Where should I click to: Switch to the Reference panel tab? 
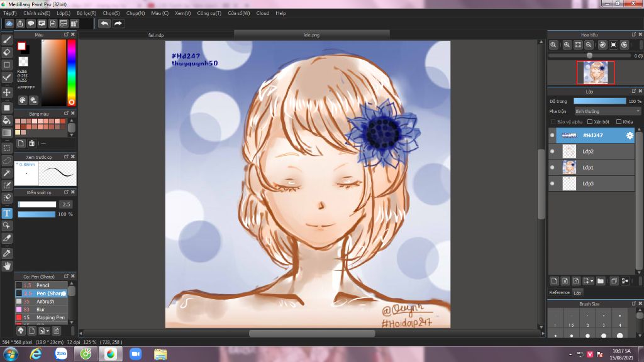click(x=559, y=293)
